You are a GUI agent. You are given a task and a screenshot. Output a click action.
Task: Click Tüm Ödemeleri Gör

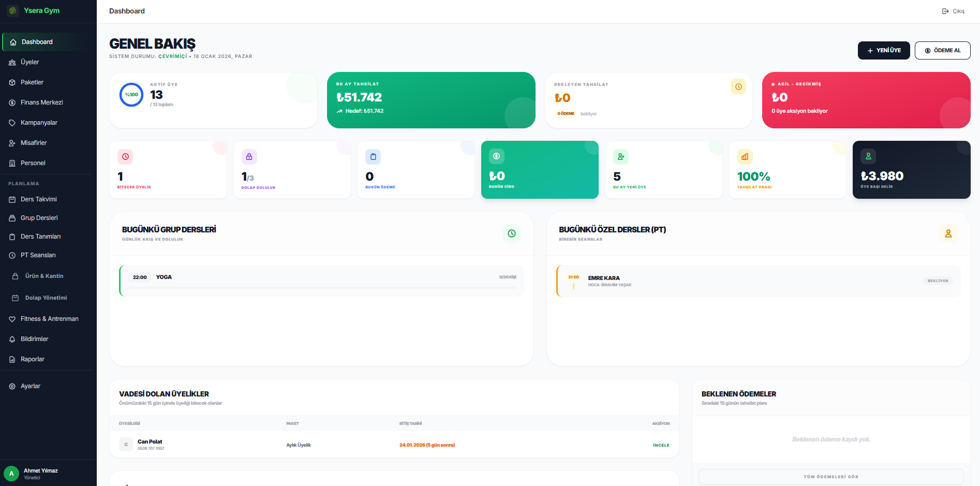[830, 477]
